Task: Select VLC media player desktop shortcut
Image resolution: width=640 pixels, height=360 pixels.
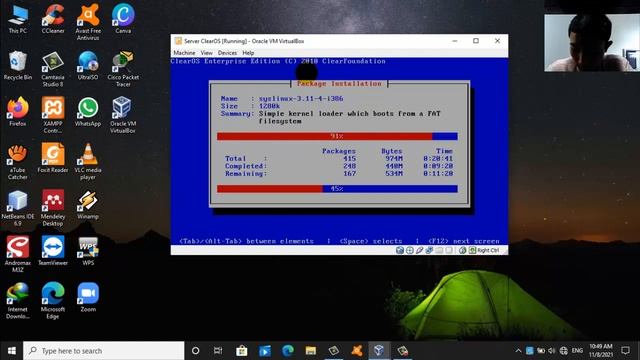Action: click(x=88, y=162)
